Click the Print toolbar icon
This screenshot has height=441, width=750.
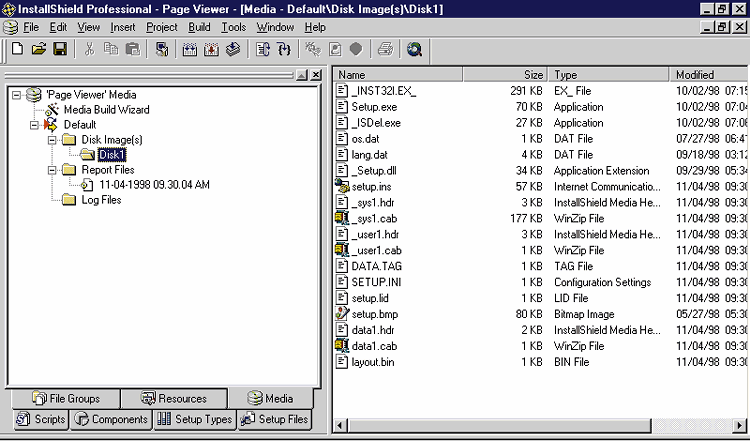[x=386, y=49]
